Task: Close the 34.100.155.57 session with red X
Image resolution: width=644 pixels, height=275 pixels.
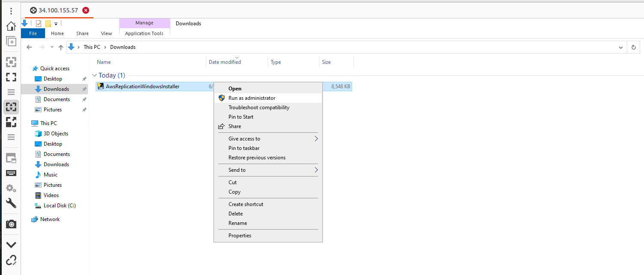Action: point(86,10)
